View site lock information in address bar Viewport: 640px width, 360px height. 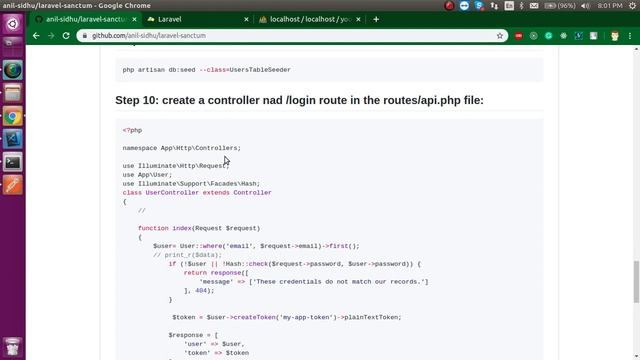[x=84, y=36]
